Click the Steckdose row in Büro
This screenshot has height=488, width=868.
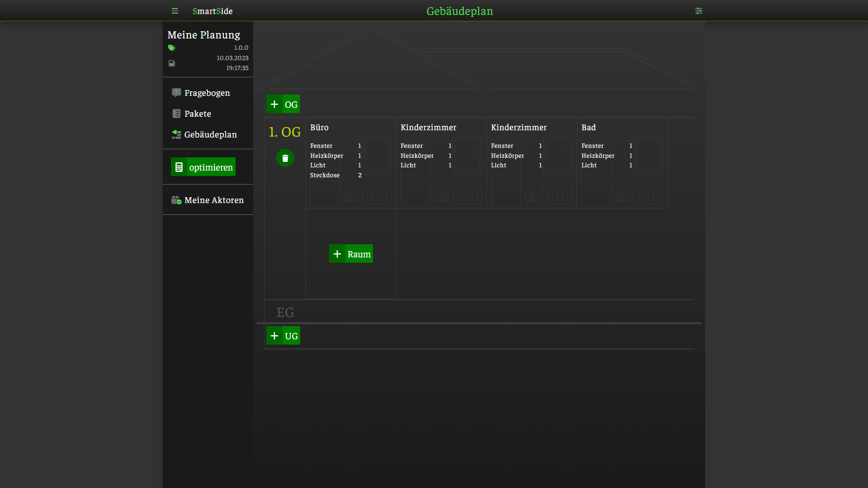pos(336,175)
